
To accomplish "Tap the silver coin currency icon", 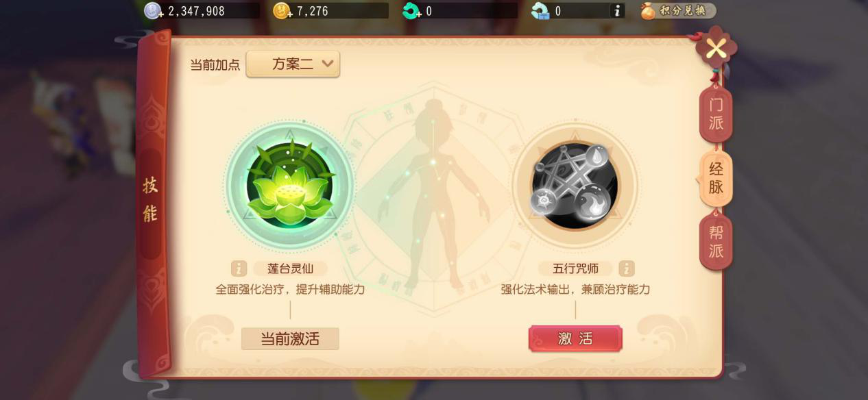I will [153, 11].
